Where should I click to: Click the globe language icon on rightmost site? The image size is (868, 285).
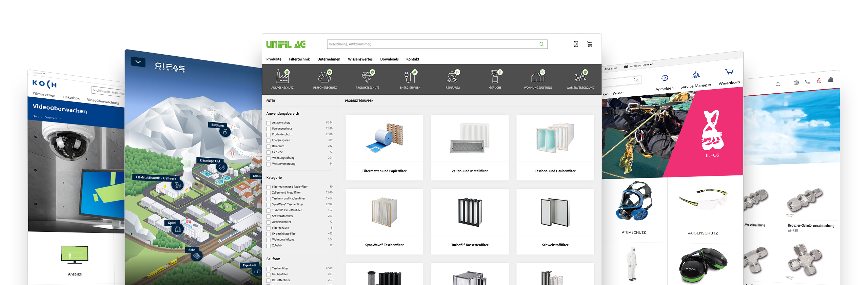pyautogui.click(x=796, y=82)
